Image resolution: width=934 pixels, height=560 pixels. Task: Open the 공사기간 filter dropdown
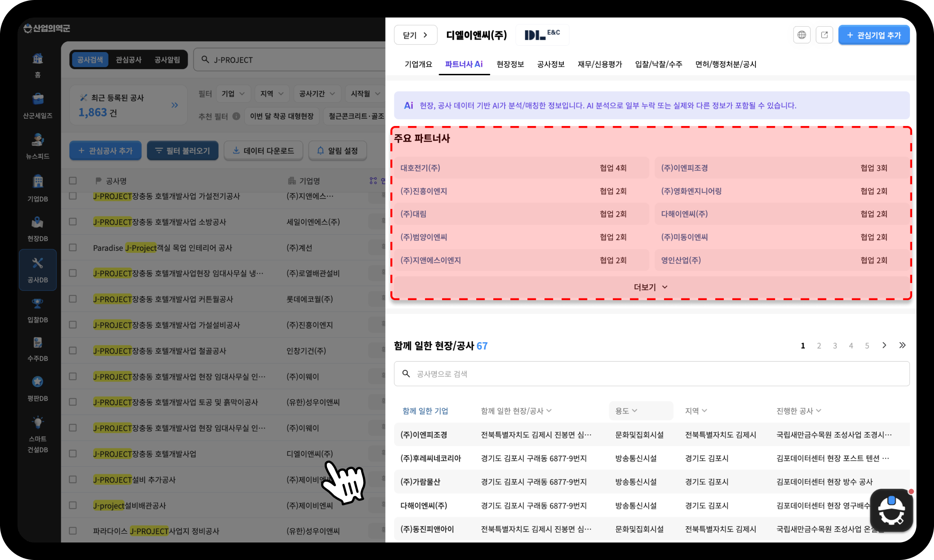[x=317, y=94]
